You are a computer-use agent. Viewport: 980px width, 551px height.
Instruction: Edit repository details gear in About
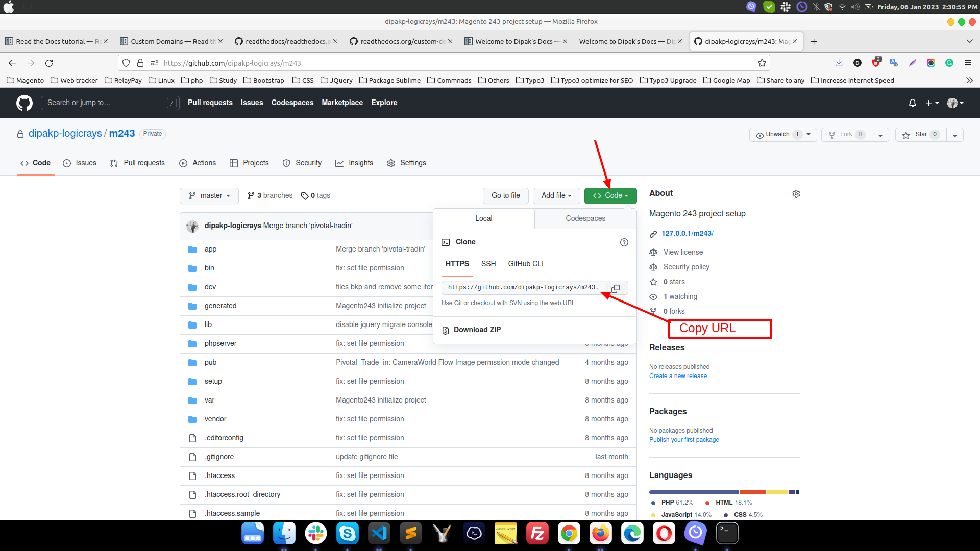click(x=796, y=194)
